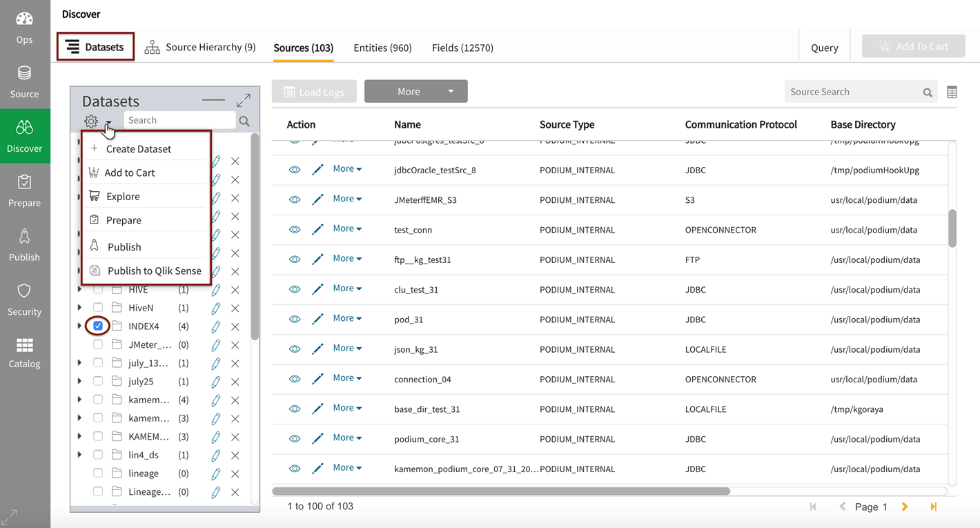Toggle the Datasets panel button
Viewport: 980px width, 528px height.
95,47
